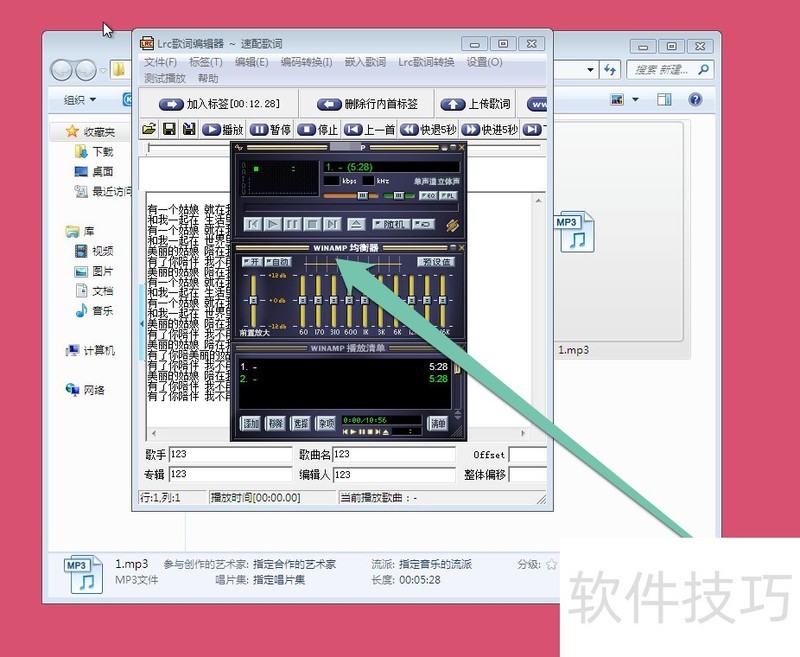Toggle Winamp 随机 shuffle button
The height and width of the screenshot is (657, 800).
(x=390, y=224)
